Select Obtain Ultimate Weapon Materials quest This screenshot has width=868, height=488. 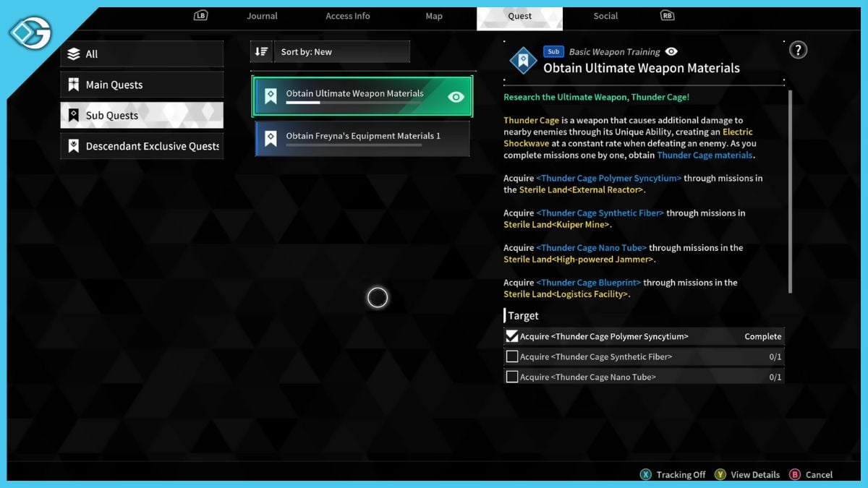click(362, 96)
